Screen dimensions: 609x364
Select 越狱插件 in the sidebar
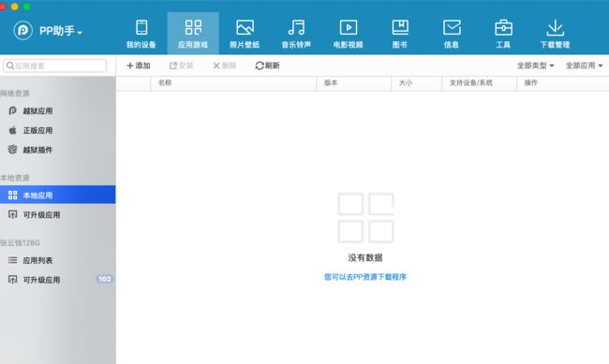tap(58, 150)
